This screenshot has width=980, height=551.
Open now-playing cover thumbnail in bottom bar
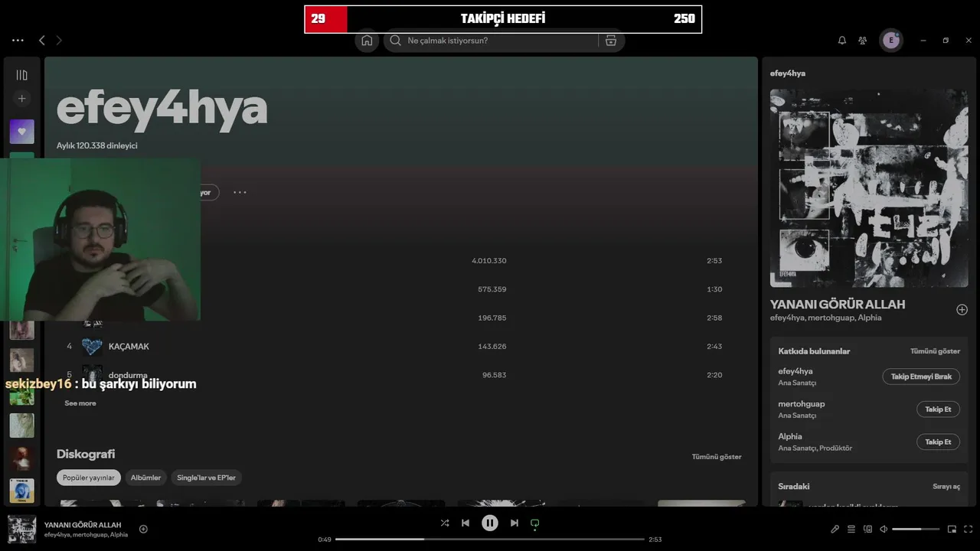point(21,530)
